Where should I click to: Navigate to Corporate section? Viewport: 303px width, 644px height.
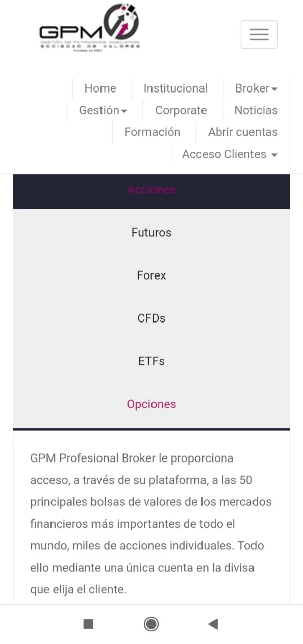[181, 110]
